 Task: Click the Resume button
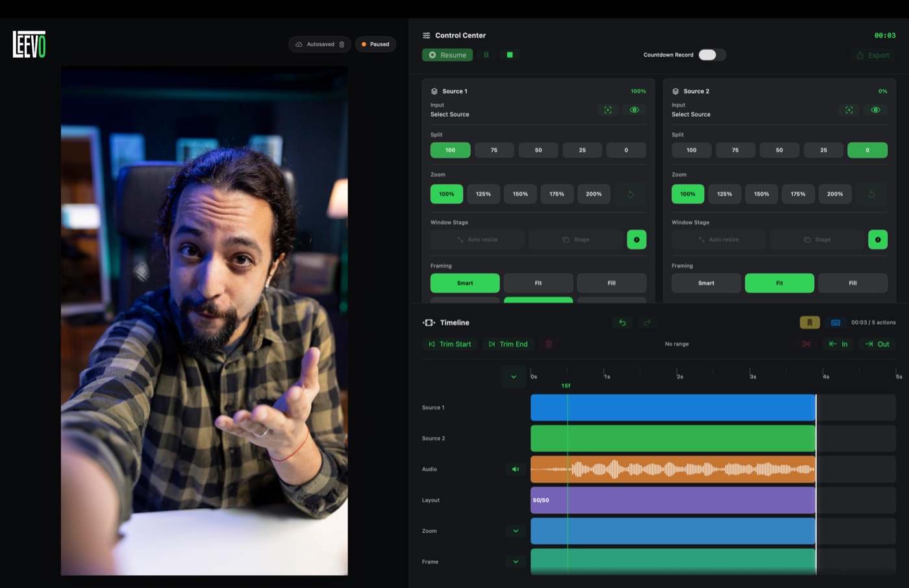(447, 55)
